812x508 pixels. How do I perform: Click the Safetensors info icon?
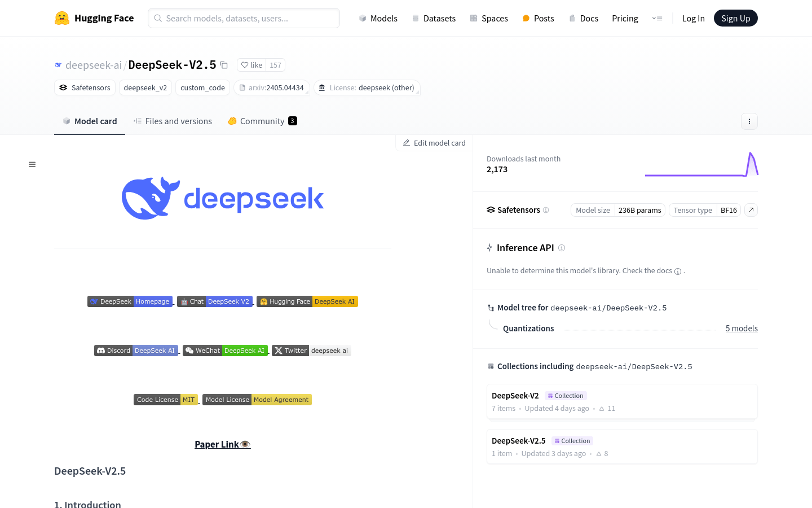pyautogui.click(x=546, y=210)
